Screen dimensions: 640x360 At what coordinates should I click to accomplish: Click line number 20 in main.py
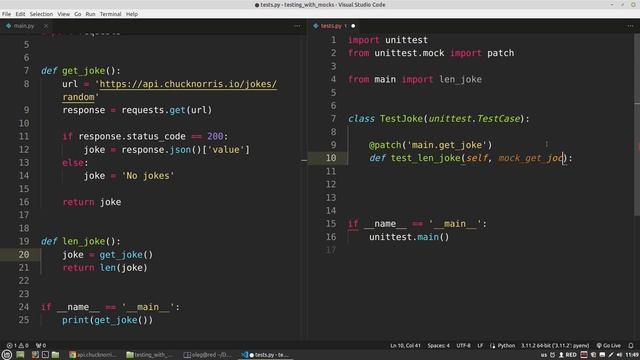24,255
